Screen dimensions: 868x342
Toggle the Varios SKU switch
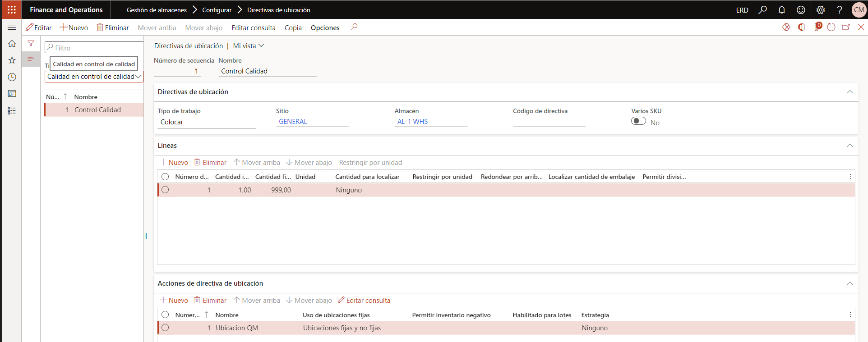[638, 121]
